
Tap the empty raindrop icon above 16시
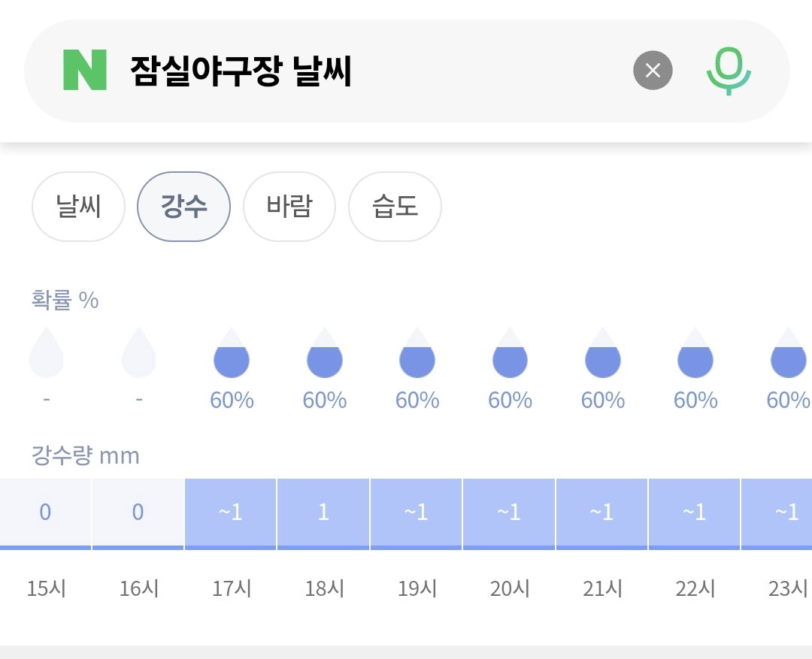139,352
